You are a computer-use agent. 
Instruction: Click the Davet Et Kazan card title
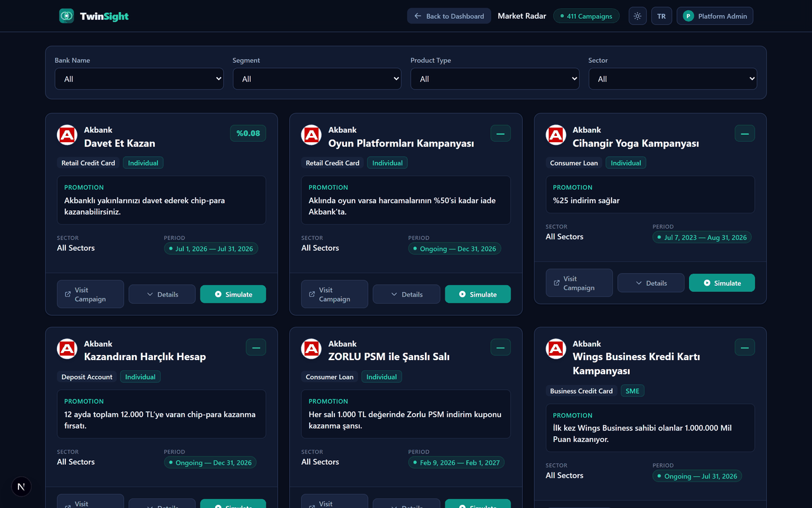[120, 144]
